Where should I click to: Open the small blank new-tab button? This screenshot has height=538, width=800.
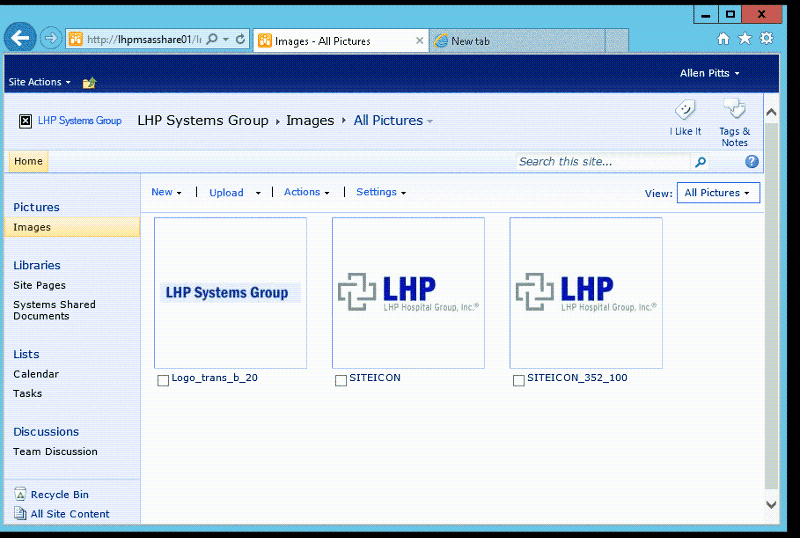[x=616, y=41]
